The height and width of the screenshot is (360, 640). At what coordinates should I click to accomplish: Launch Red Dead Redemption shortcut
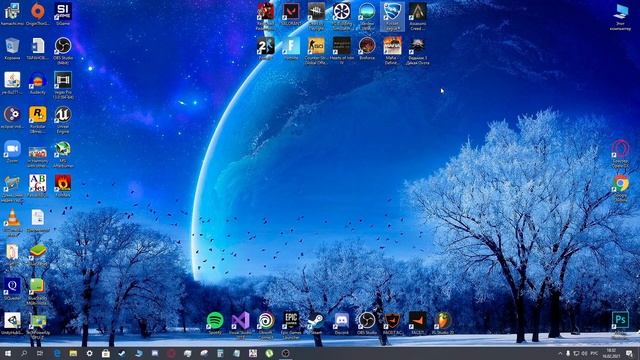[265, 16]
